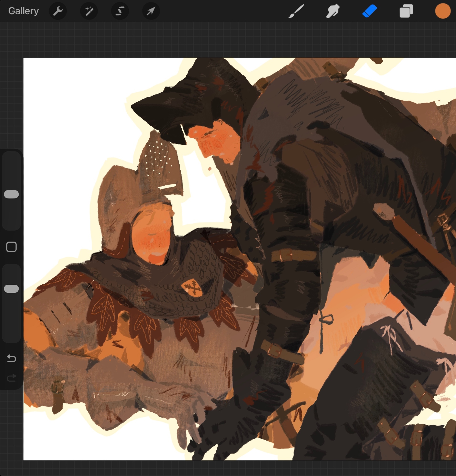Viewport: 456px width, 476px height.
Task: Activate the Transform arrow tool
Action: [x=151, y=11]
